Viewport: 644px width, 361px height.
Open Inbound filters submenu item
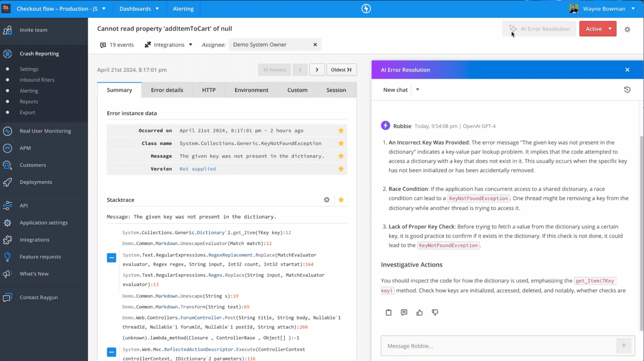(x=37, y=80)
